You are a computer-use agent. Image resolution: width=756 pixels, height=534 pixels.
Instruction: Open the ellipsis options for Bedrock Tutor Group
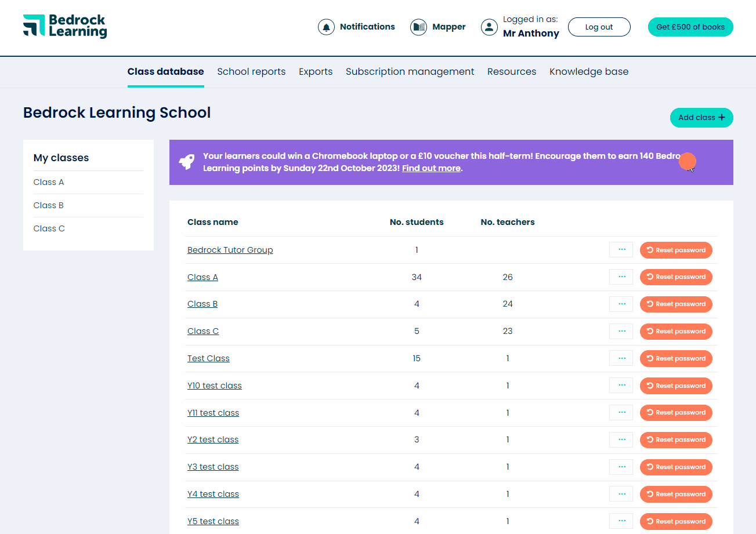621,249
